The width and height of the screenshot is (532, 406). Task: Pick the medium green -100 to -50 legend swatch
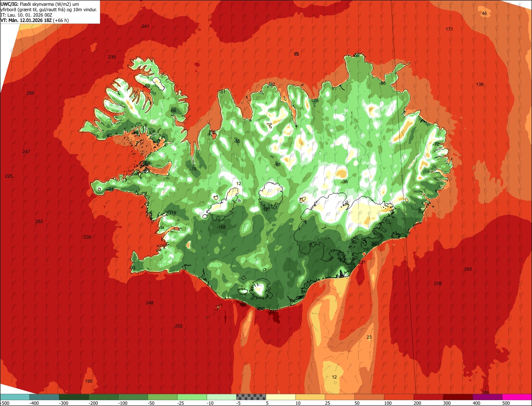point(133,397)
